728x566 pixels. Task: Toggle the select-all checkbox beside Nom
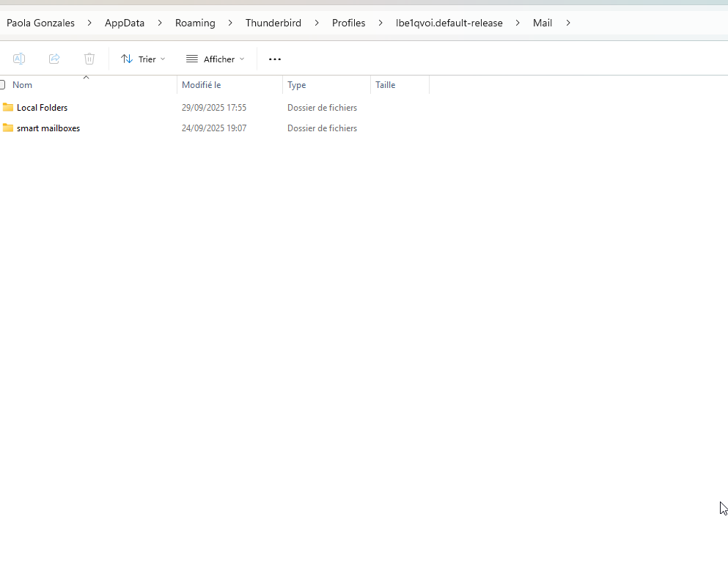point(2,85)
